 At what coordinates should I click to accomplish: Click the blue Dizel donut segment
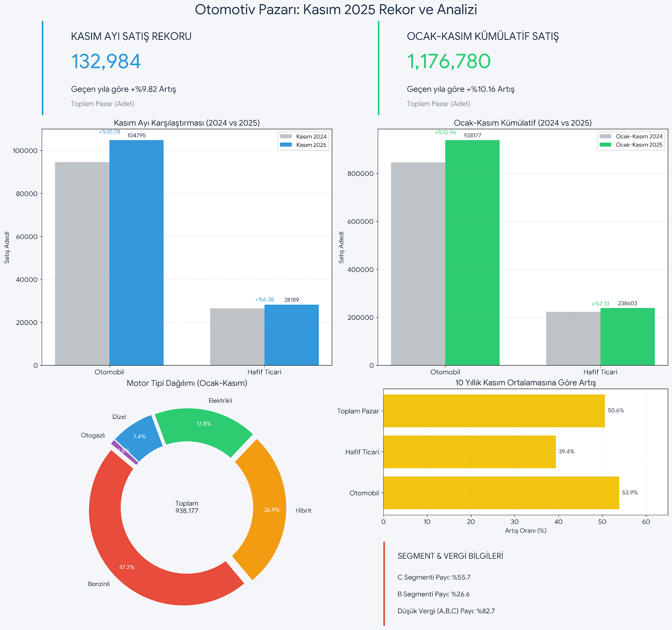coord(139,437)
